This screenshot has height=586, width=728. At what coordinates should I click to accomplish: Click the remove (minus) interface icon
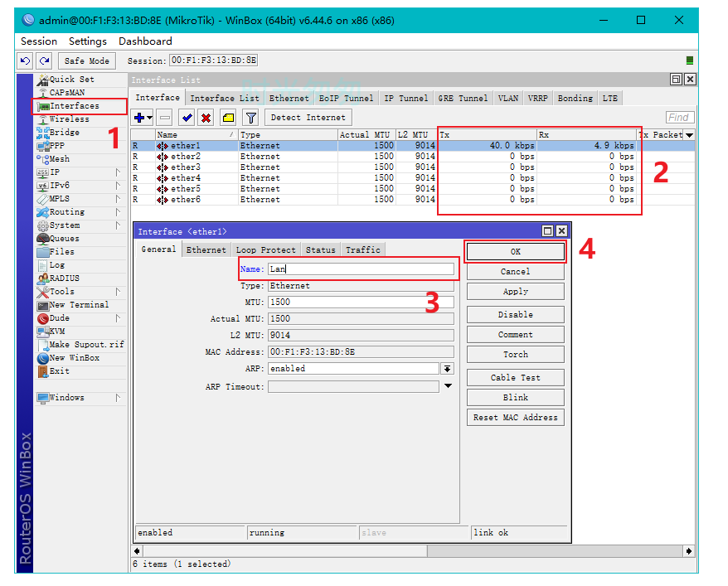[164, 118]
